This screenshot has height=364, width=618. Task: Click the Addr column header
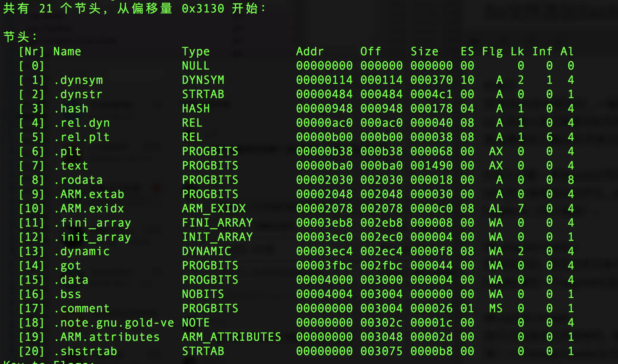point(310,51)
